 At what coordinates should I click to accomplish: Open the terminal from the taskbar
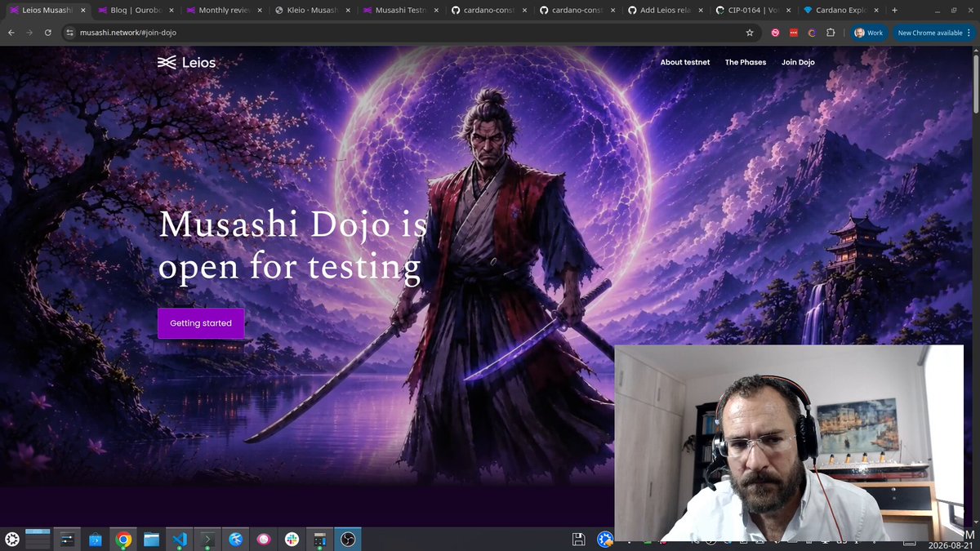click(208, 539)
